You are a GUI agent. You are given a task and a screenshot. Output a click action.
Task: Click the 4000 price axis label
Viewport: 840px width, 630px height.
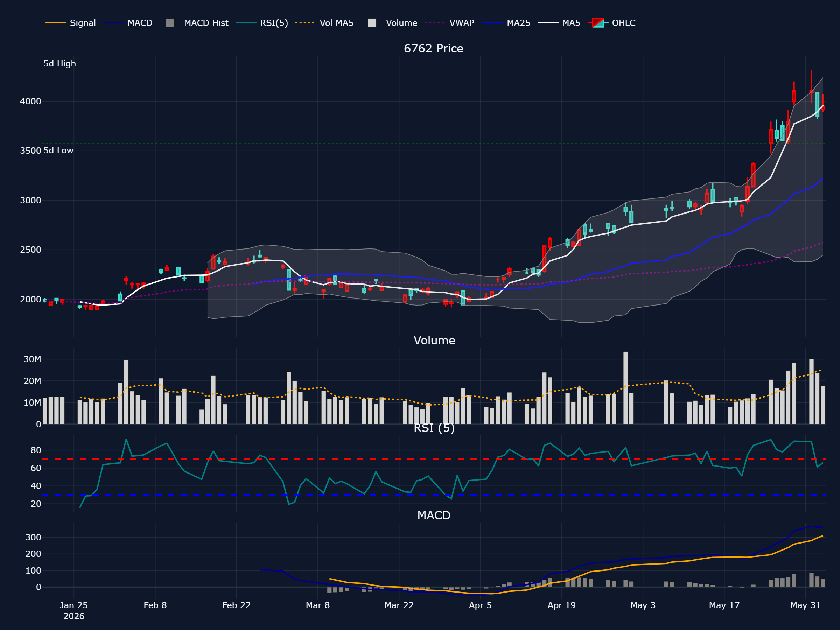point(30,101)
